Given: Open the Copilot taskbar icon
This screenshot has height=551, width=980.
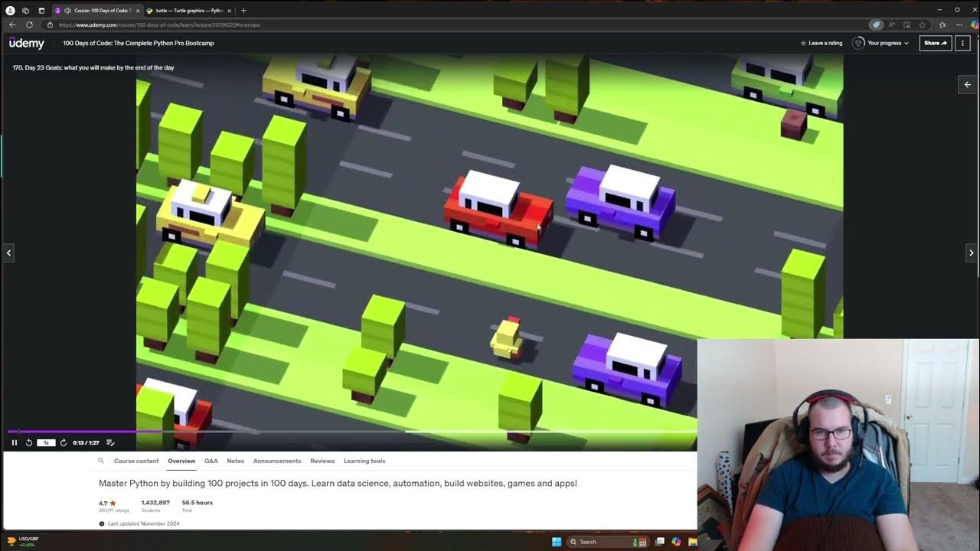Looking at the screenshot, I should click(676, 542).
